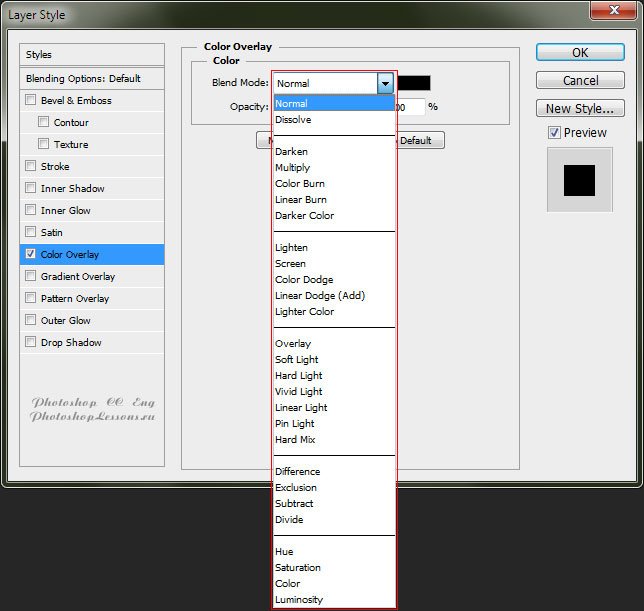Select the Luminosity blend mode

pos(299,600)
